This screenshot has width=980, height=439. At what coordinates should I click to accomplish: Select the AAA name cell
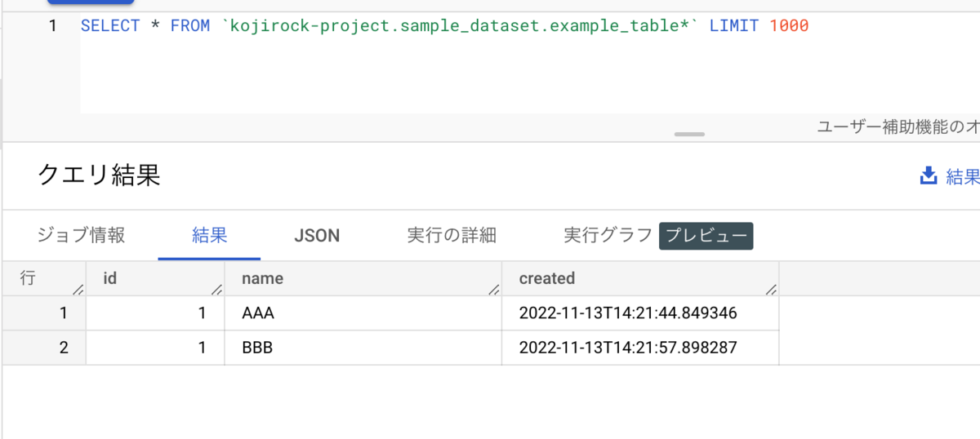coord(257,313)
